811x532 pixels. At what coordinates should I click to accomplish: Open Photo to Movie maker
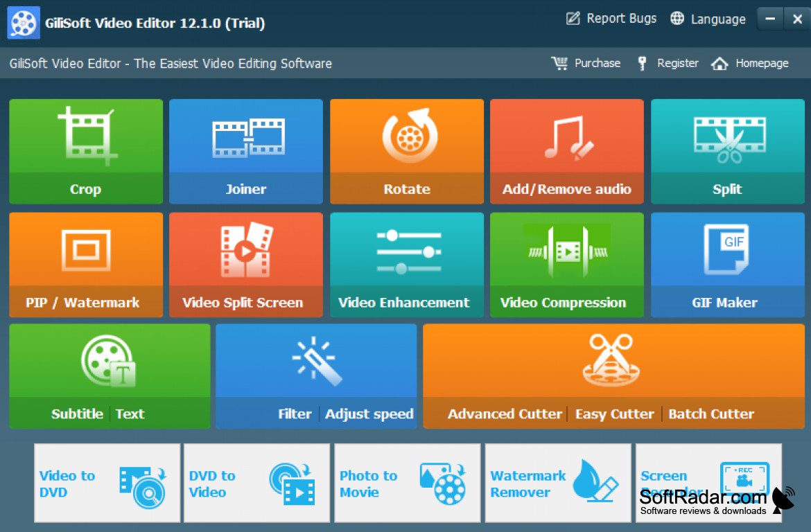[x=408, y=483]
